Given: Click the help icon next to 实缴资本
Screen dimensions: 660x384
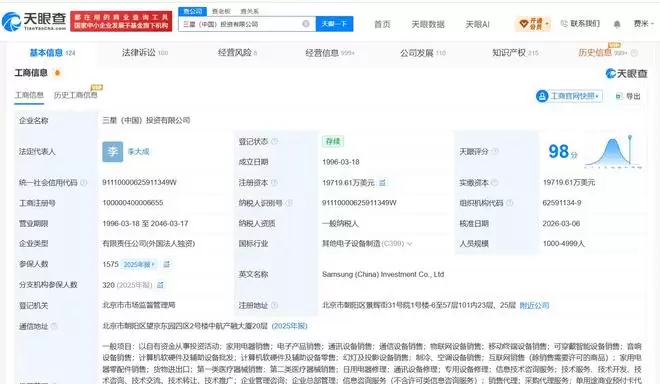Looking at the screenshot, I should point(495,182).
